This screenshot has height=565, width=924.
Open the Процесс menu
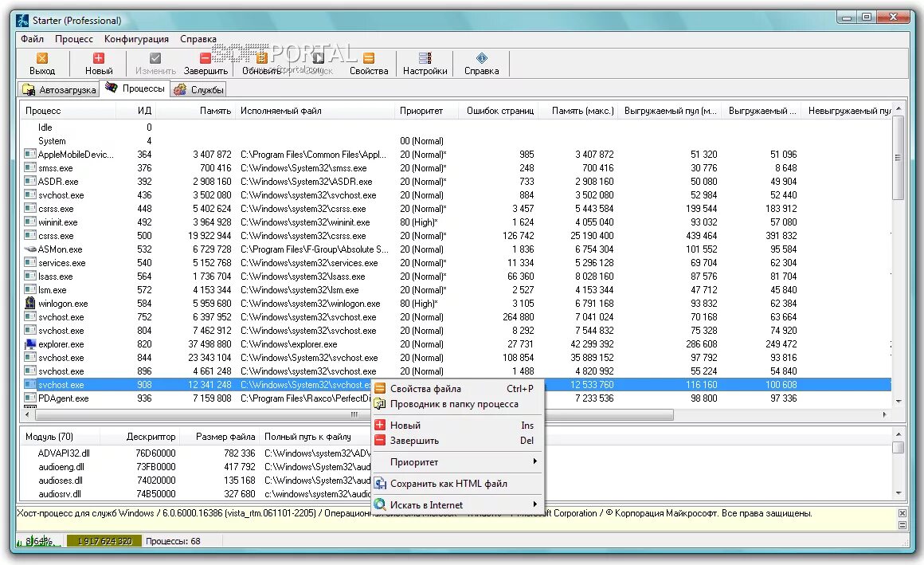coord(73,39)
